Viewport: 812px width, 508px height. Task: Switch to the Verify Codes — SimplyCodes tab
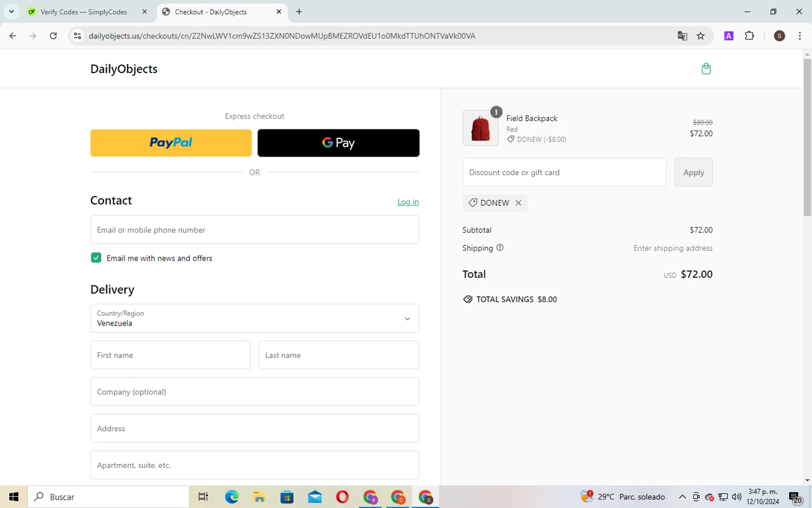coord(84,12)
